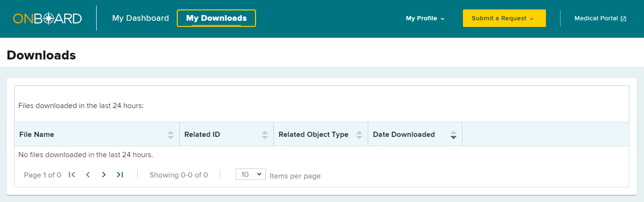Click the Date Downloaded header text

[x=404, y=135]
